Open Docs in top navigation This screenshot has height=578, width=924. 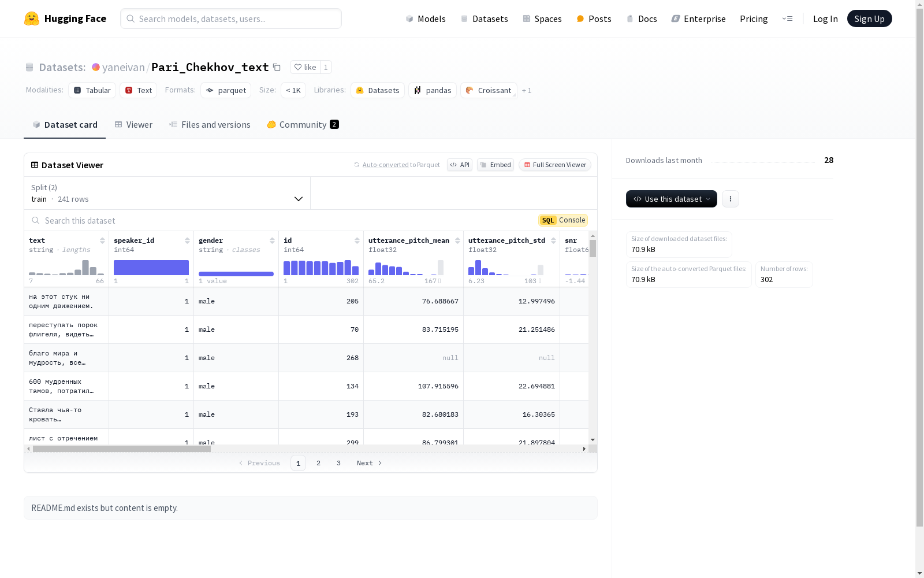coord(642,18)
